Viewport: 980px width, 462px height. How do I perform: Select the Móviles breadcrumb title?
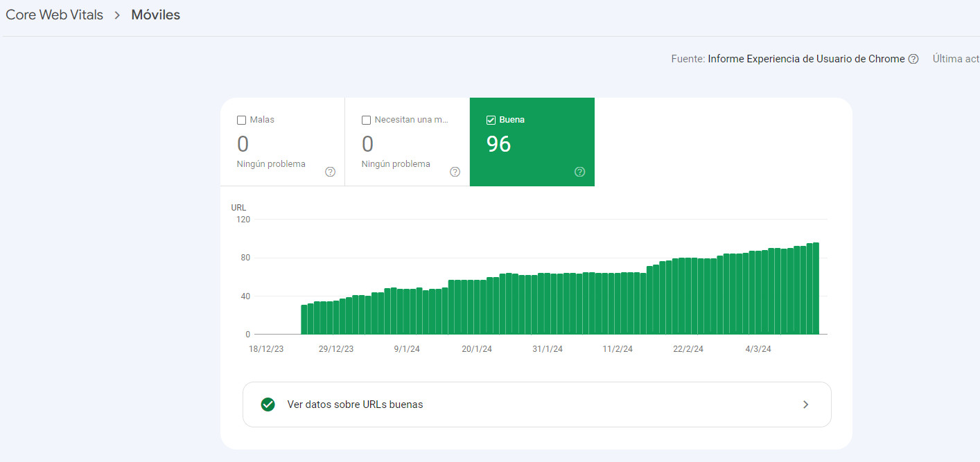click(155, 15)
